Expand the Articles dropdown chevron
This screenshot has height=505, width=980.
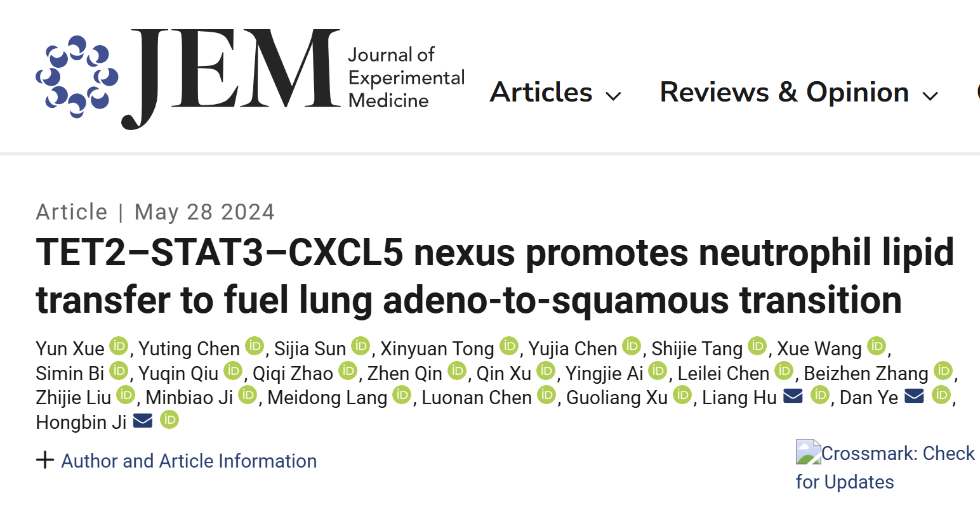pos(613,96)
